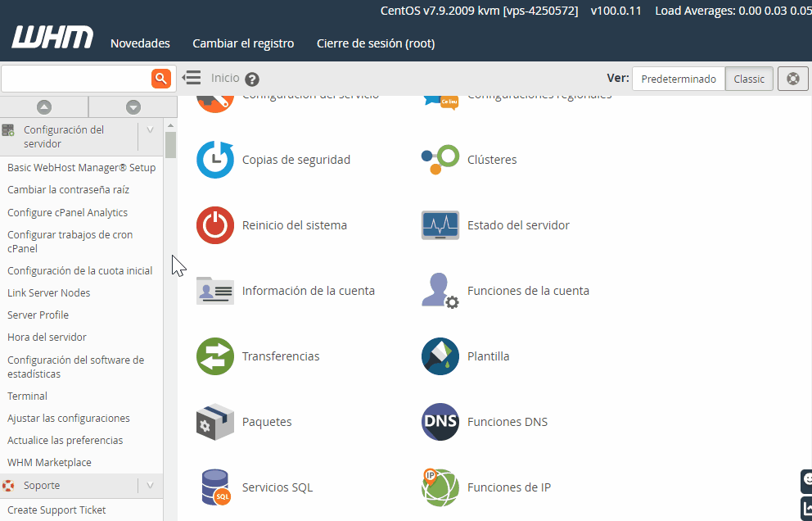The height and width of the screenshot is (521, 812).
Task: Open the Plantilla paint icon
Action: click(x=440, y=356)
